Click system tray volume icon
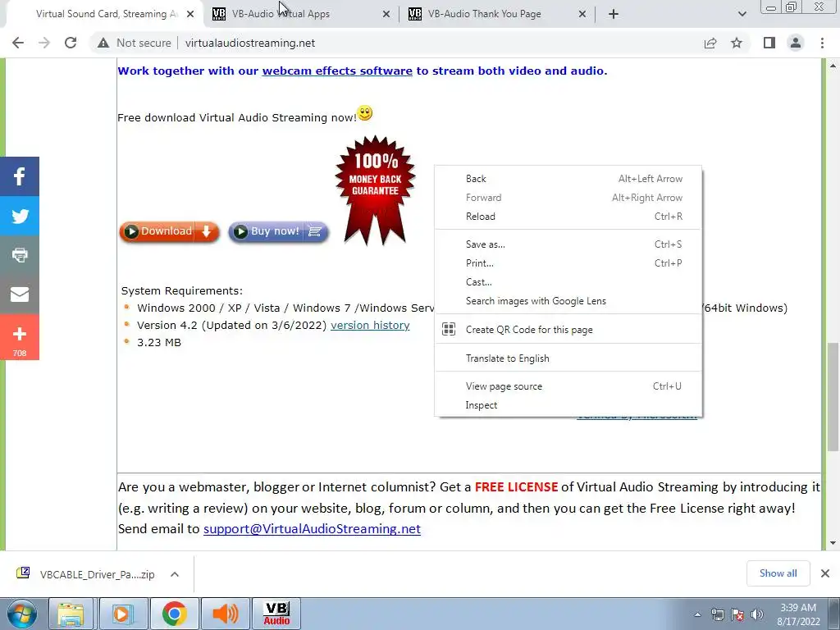 coord(757,614)
